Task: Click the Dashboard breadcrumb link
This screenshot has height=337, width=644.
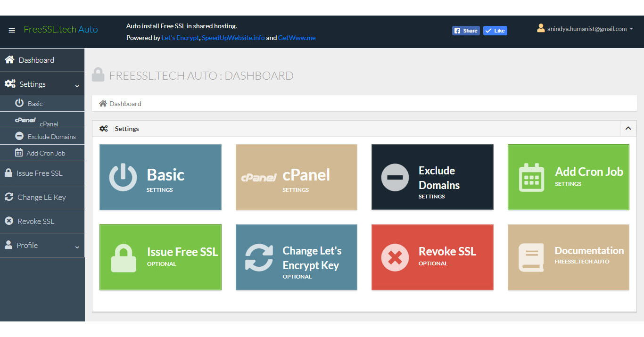Action: (x=125, y=104)
